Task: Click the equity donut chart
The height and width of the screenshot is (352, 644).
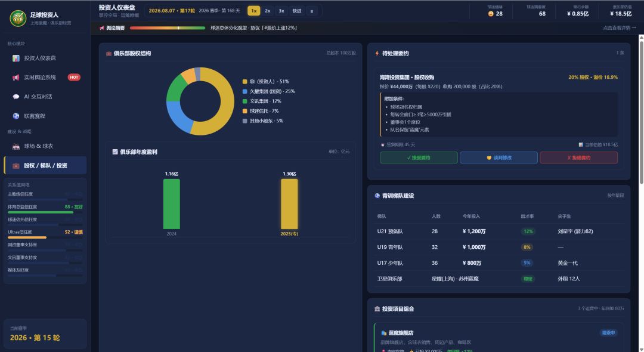Action: point(200,101)
